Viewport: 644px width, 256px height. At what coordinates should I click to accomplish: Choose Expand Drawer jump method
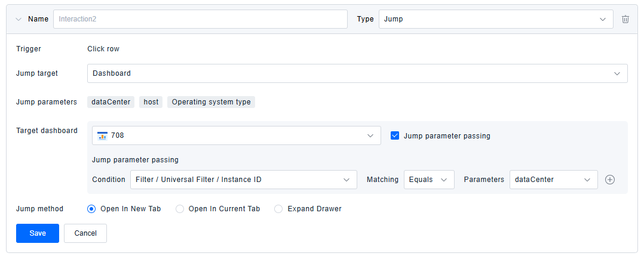tap(278, 209)
